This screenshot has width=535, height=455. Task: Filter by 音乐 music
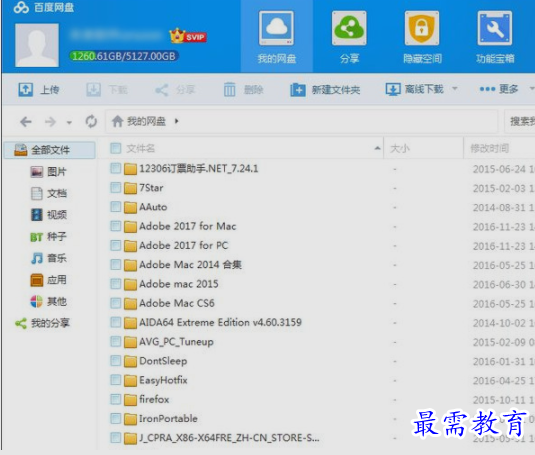click(48, 258)
